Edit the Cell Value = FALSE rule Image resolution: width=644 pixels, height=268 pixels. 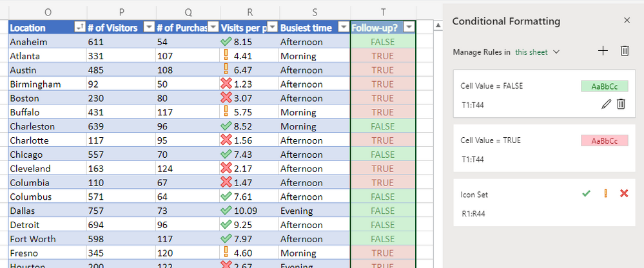[x=605, y=104]
